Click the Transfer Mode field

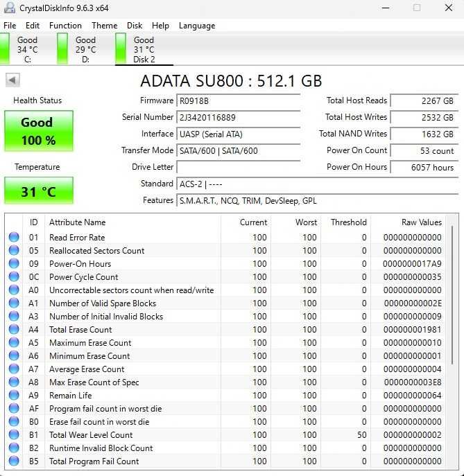(x=238, y=151)
